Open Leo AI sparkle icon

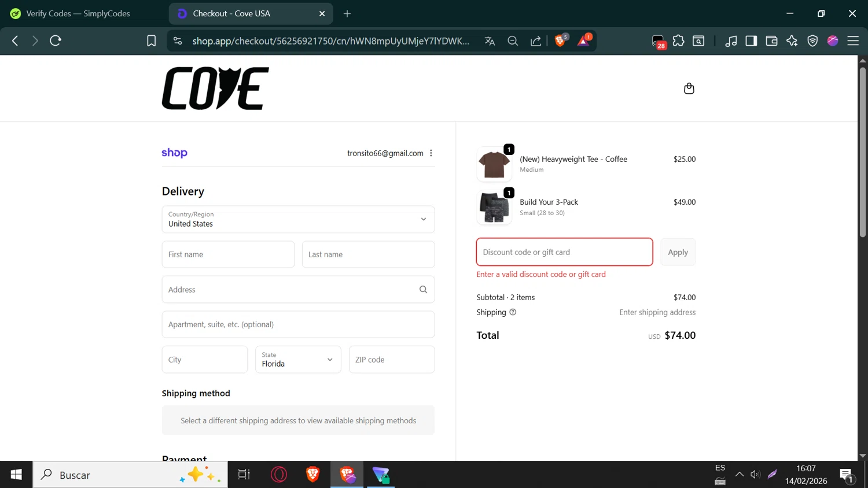tap(792, 40)
